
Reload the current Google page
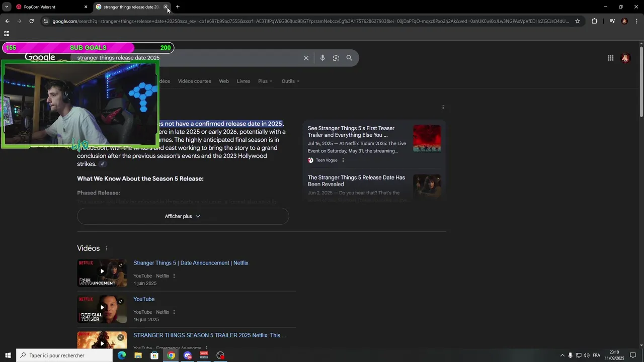[x=31, y=21]
